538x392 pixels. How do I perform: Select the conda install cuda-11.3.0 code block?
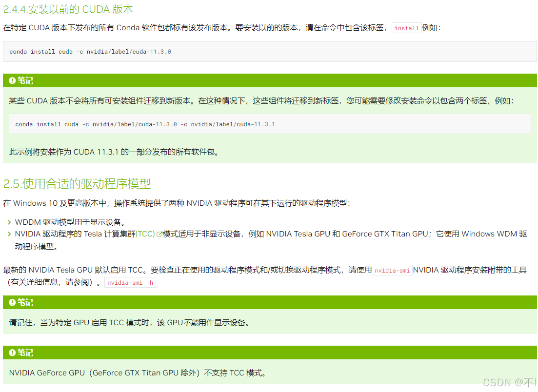269,51
